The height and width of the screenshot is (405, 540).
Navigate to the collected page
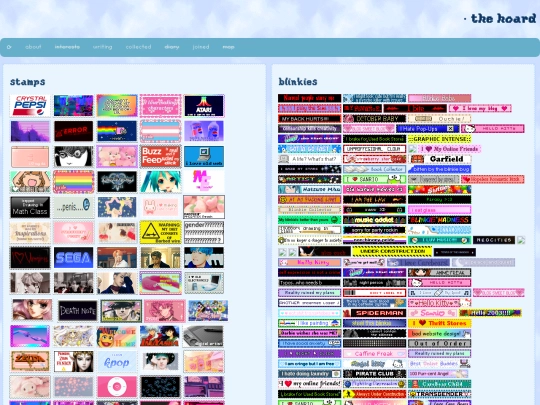click(138, 47)
